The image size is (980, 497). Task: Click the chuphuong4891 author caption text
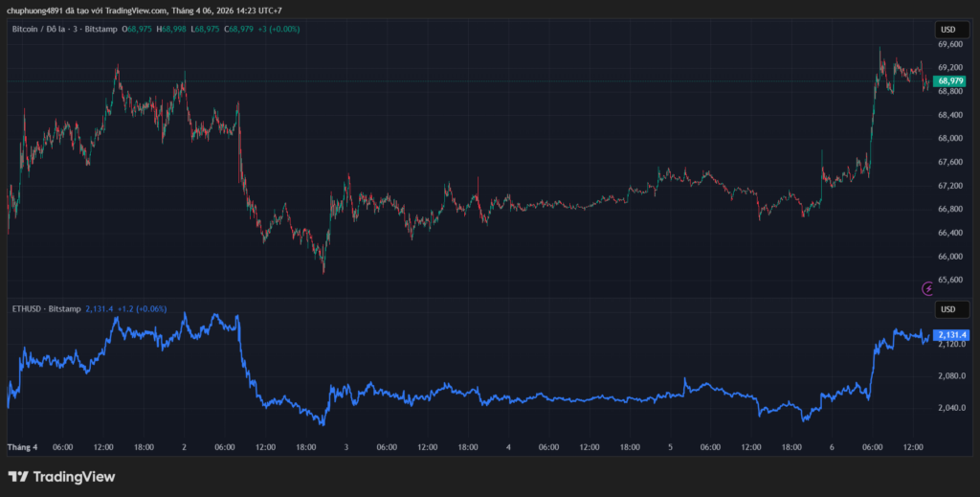[x=142, y=10]
